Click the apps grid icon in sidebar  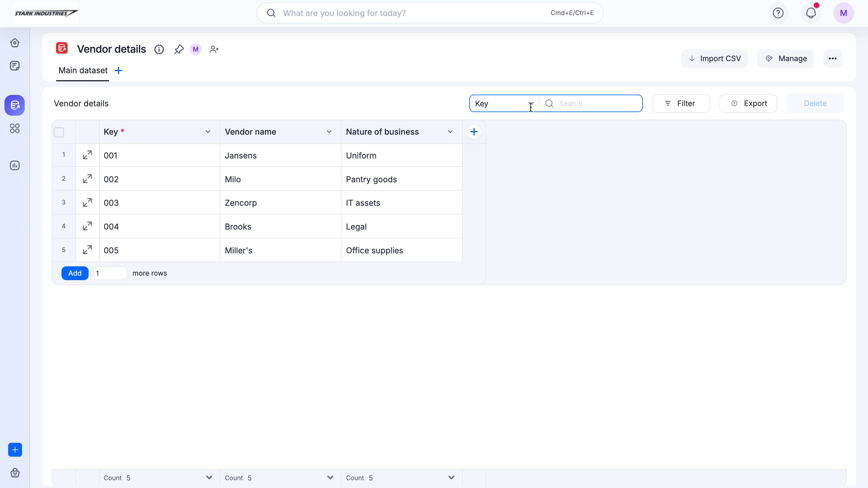15,128
